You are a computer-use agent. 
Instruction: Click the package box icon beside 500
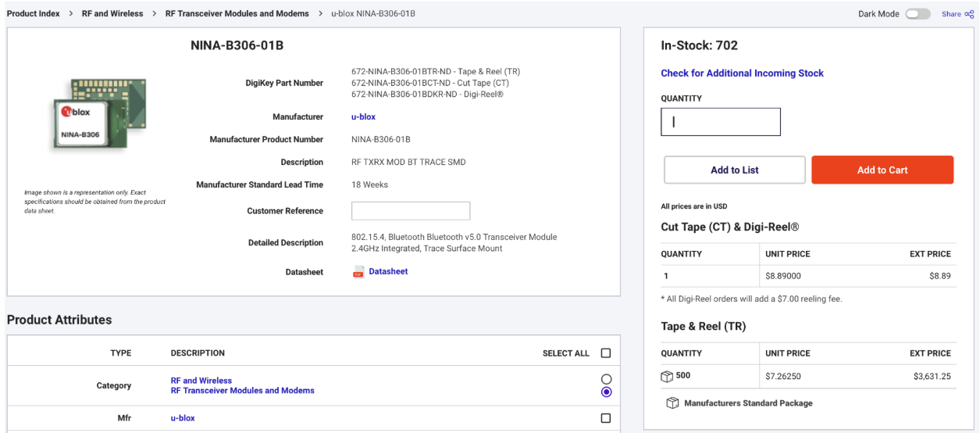coord(667,376)
